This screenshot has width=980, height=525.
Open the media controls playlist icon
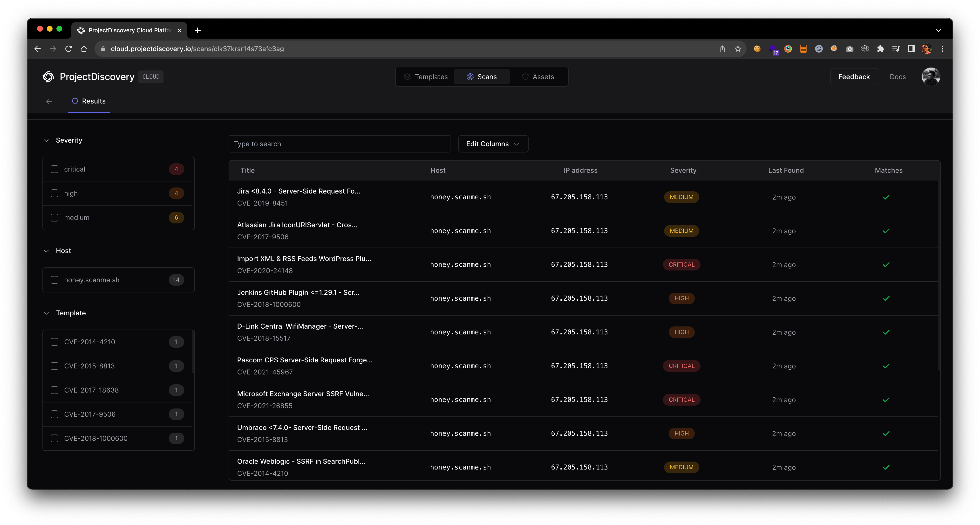(896, 49)
